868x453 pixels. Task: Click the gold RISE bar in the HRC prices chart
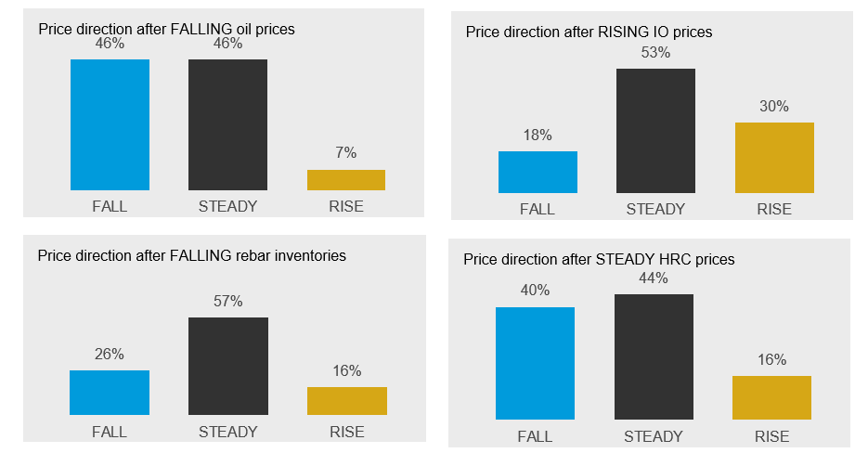pos(771,397)
